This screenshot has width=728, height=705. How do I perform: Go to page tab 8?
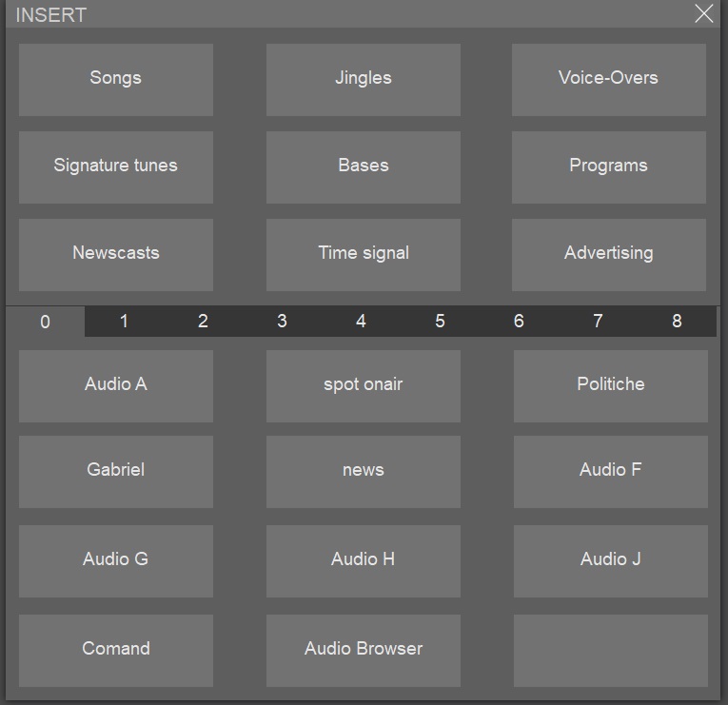pyautogui.click(x=677, y=322)
